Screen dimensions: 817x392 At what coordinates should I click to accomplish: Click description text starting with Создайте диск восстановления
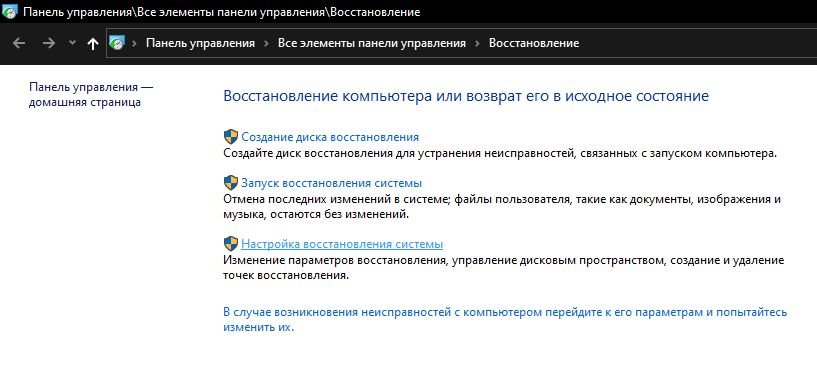coord(500,153)
